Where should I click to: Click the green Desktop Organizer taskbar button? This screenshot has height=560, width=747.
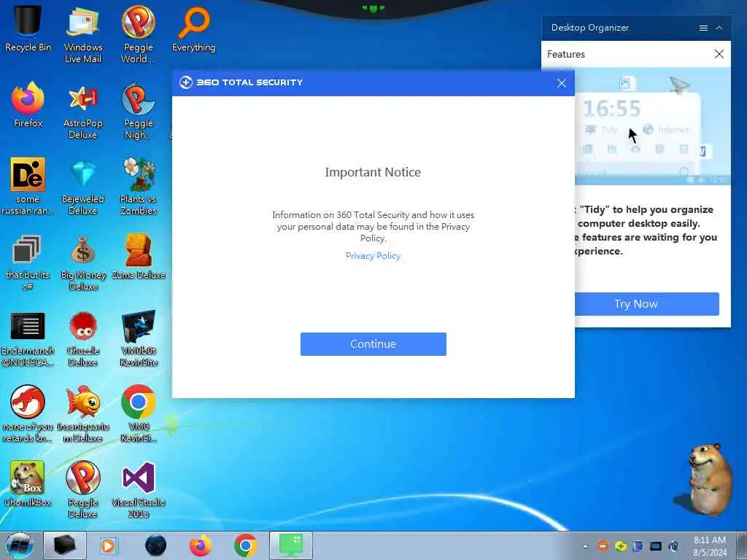290,545
